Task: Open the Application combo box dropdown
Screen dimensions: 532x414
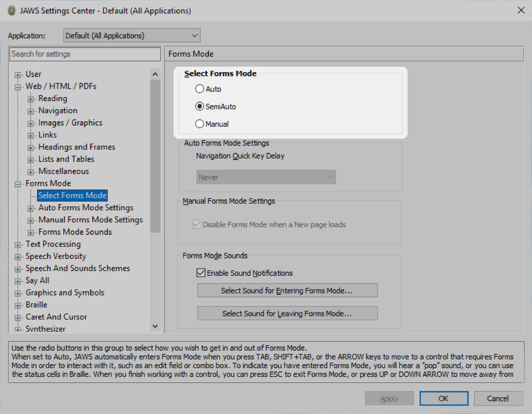Action: (195, 36)
